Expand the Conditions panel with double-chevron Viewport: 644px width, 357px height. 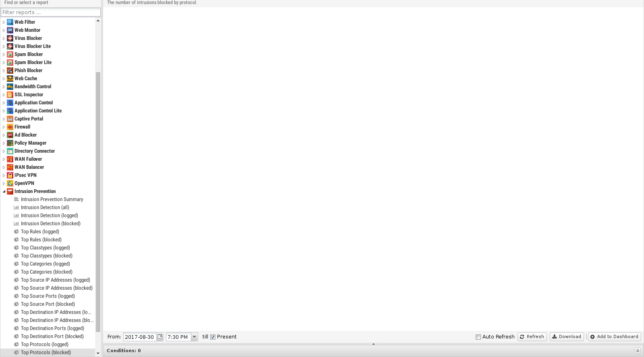(x=638, y=351)
